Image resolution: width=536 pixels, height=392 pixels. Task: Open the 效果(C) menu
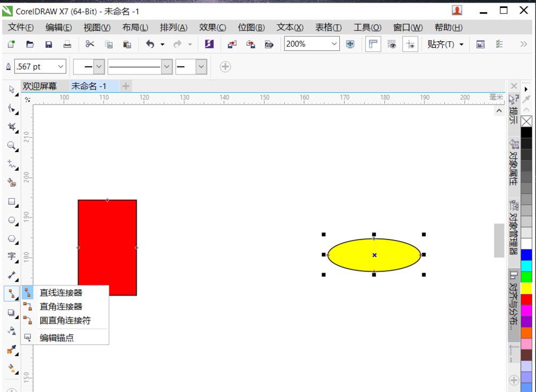pos(212,27)
